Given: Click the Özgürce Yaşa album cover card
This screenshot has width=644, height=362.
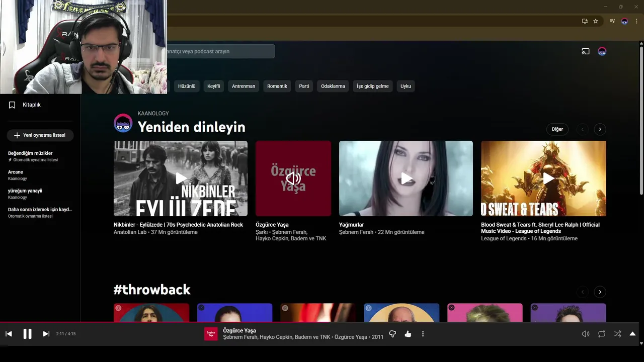Looking at the screenshot, I should (293, 178).
